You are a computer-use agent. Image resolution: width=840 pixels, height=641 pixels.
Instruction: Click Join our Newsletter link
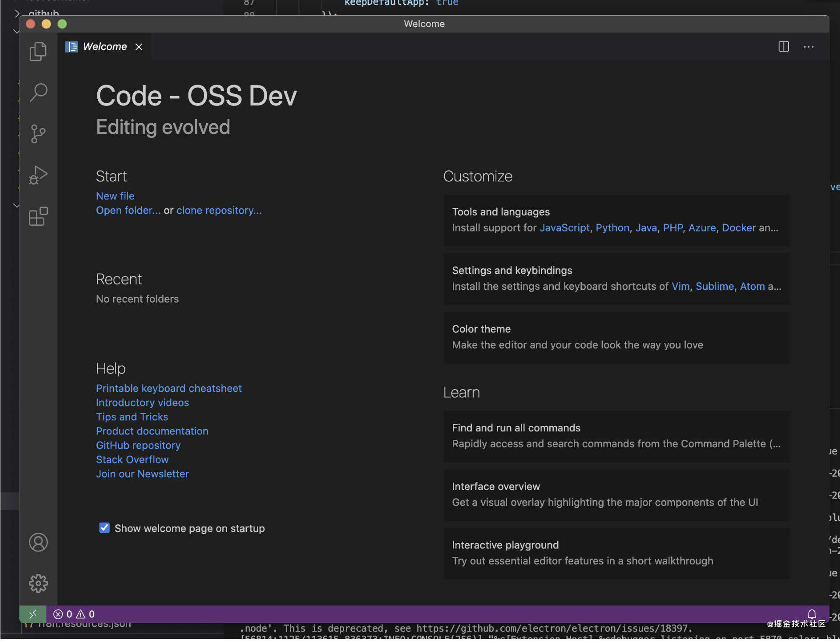(x=142, y=474)
